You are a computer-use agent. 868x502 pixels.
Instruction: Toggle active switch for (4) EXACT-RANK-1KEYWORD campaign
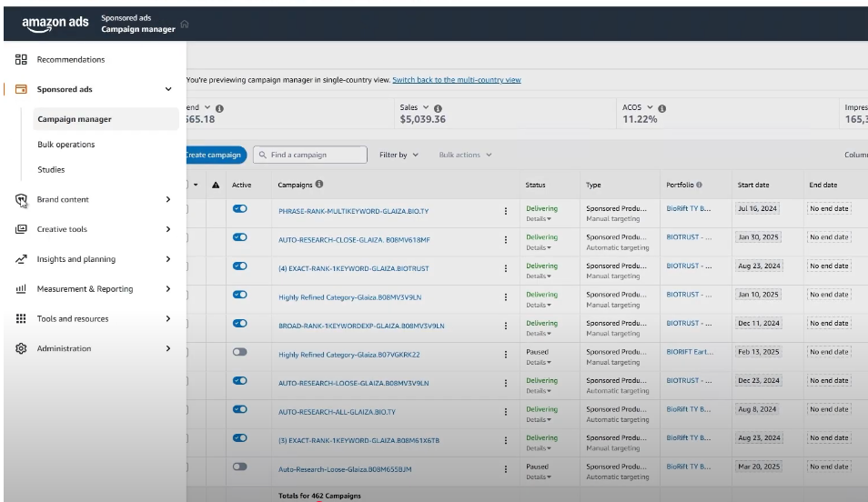pos(239,266)
